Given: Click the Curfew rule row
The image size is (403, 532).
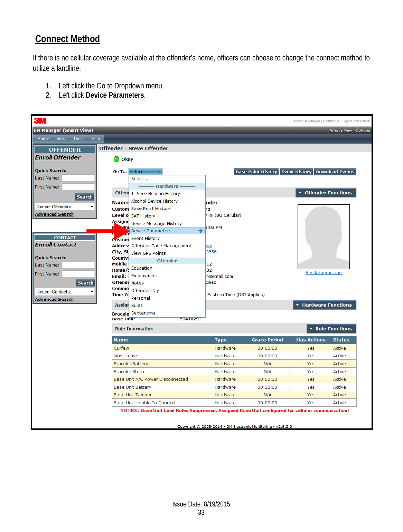Looking at the screenshot, I should coord(234,348).
